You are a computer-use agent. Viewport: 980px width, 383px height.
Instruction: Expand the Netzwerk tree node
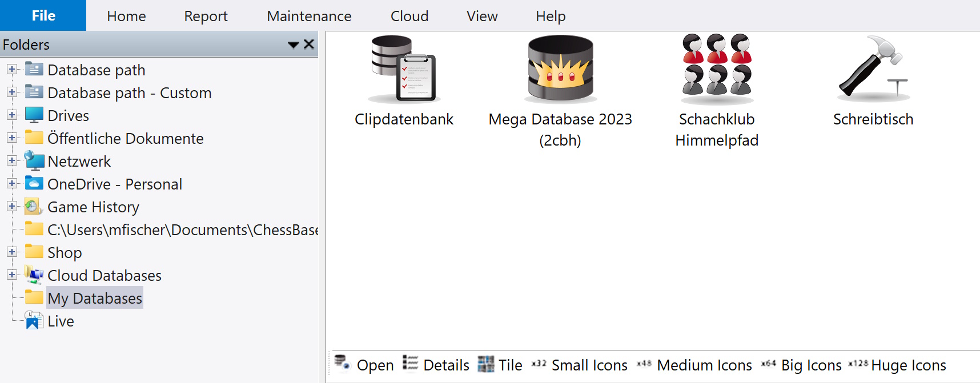[11, 160]
